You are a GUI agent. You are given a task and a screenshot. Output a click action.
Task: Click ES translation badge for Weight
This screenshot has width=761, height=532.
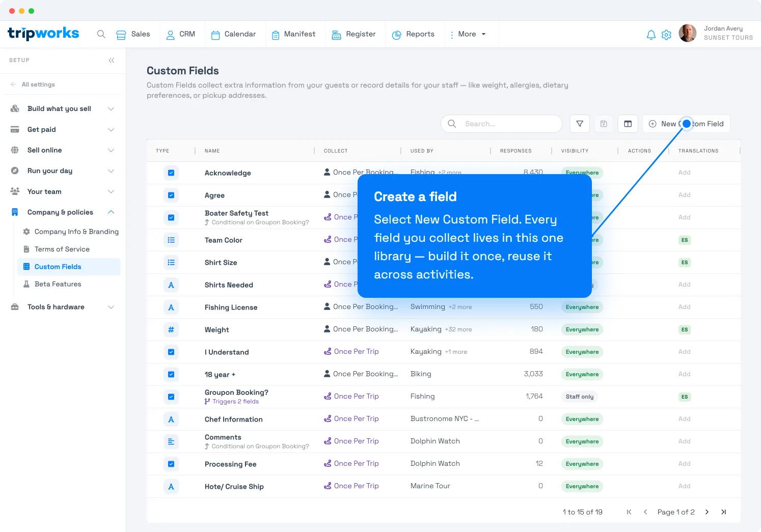685,329
